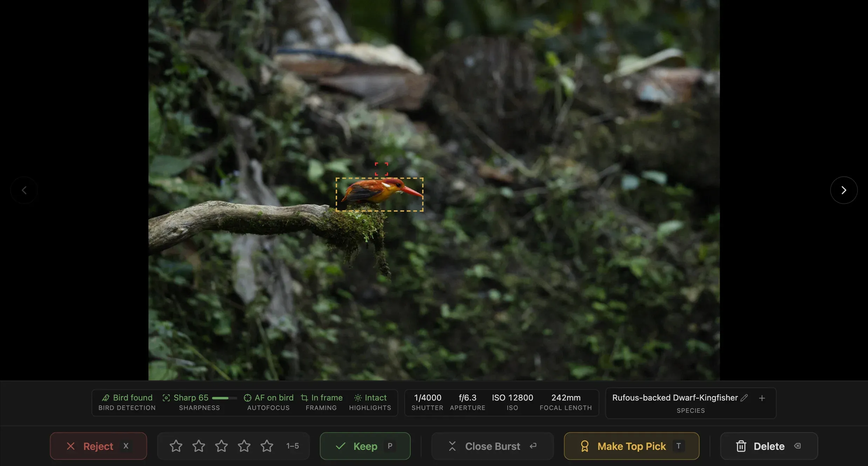Go to the next photo with right arrow

tap(843, 190)
